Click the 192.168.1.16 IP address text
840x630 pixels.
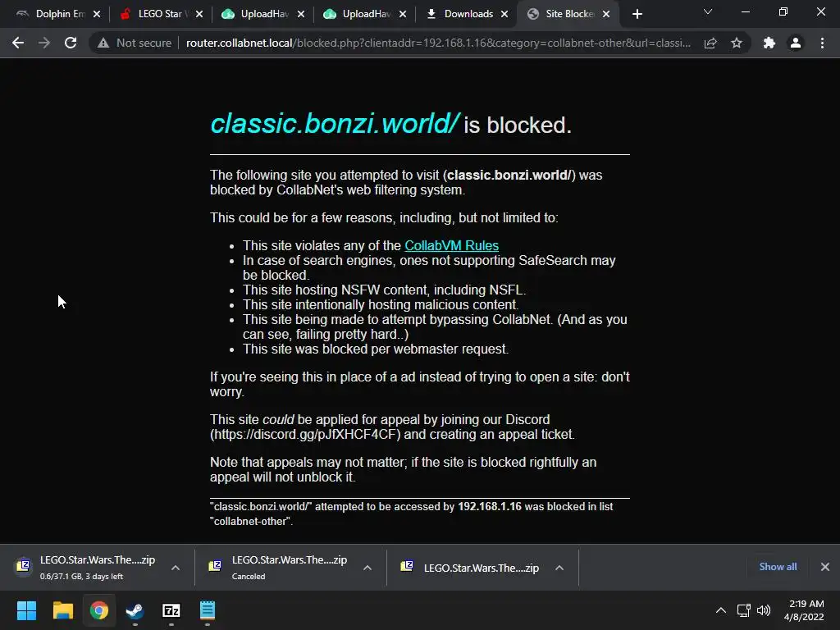click(x=490, y=506)
